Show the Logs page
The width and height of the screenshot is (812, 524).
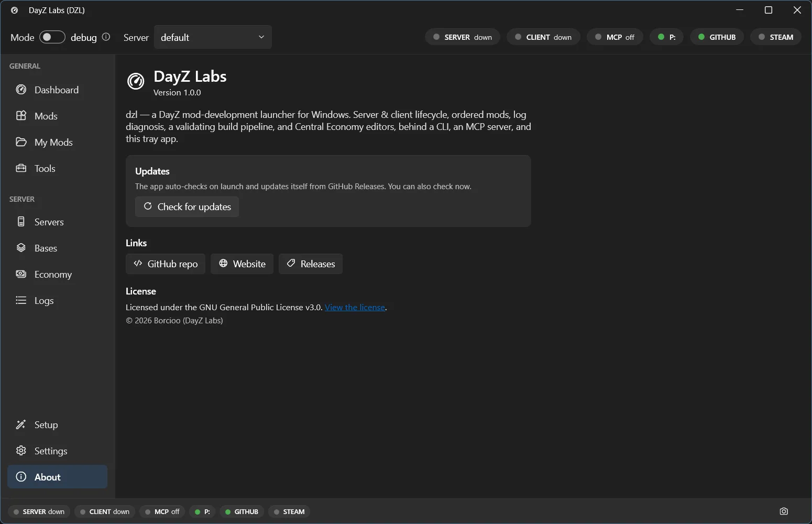58,300
